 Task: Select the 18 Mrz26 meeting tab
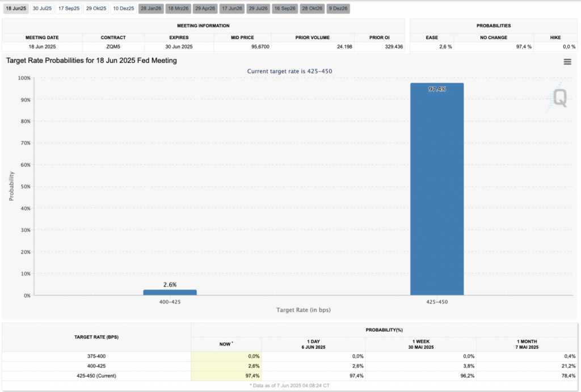(178, 9)
